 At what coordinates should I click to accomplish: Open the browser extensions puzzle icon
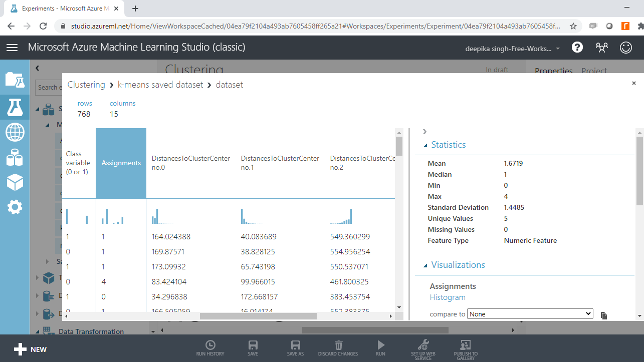pyautogui.click(x=640, y=26)
